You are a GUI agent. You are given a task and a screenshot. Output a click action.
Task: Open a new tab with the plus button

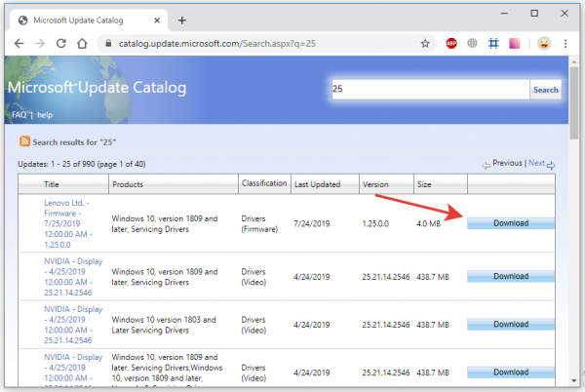182,20
